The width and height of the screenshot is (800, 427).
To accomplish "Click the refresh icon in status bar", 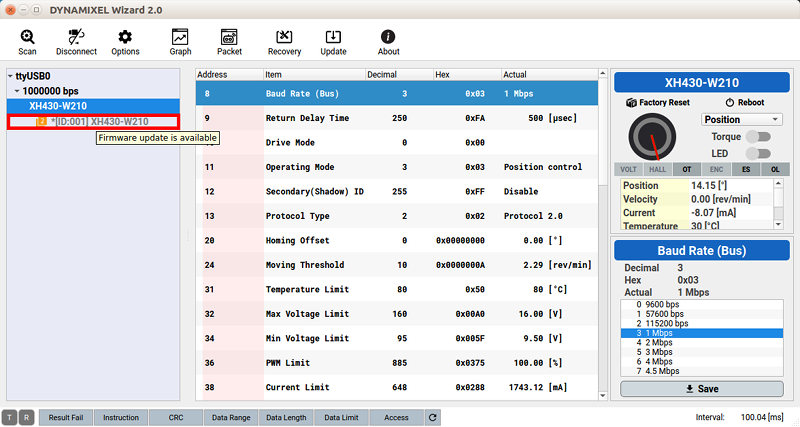I will coord(433,417).
